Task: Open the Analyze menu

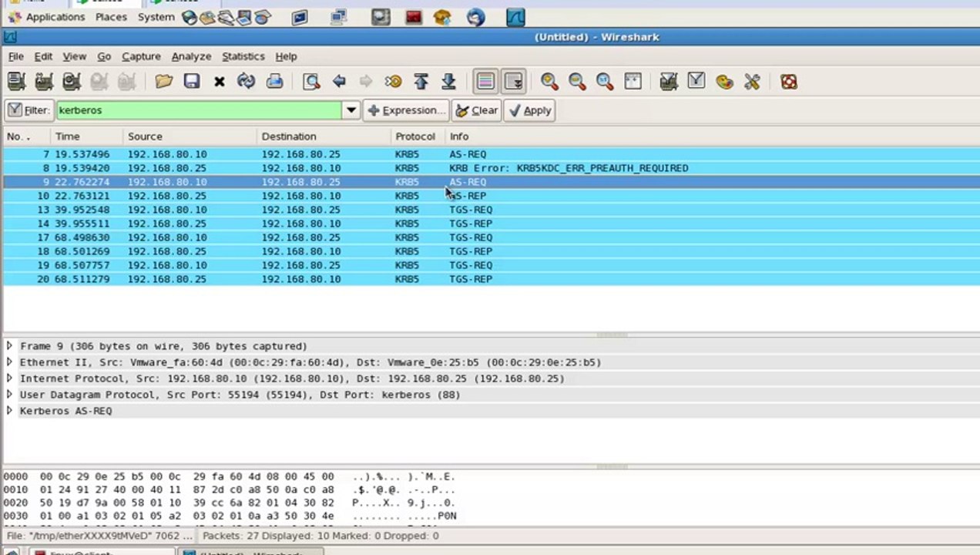Action: point(191,56)
